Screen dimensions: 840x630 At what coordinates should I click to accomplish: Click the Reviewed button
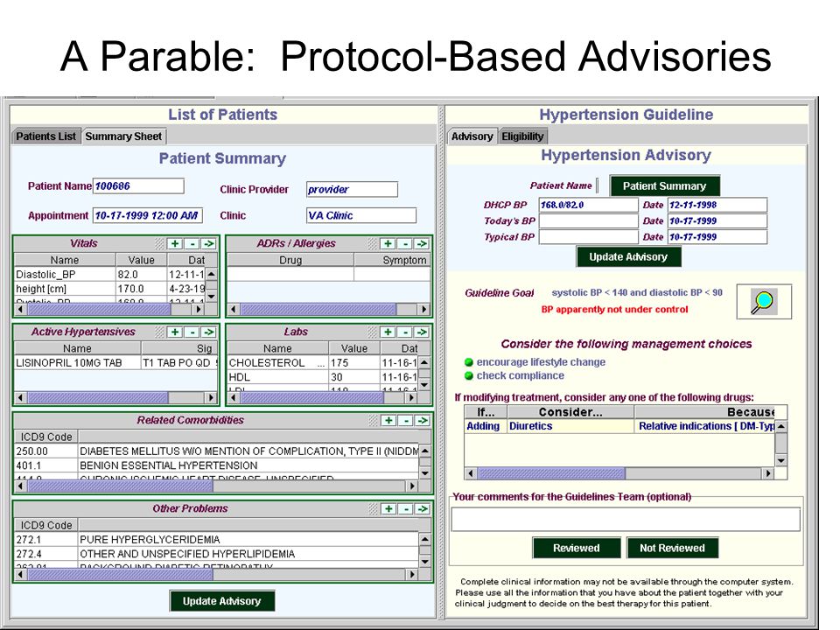577,548
